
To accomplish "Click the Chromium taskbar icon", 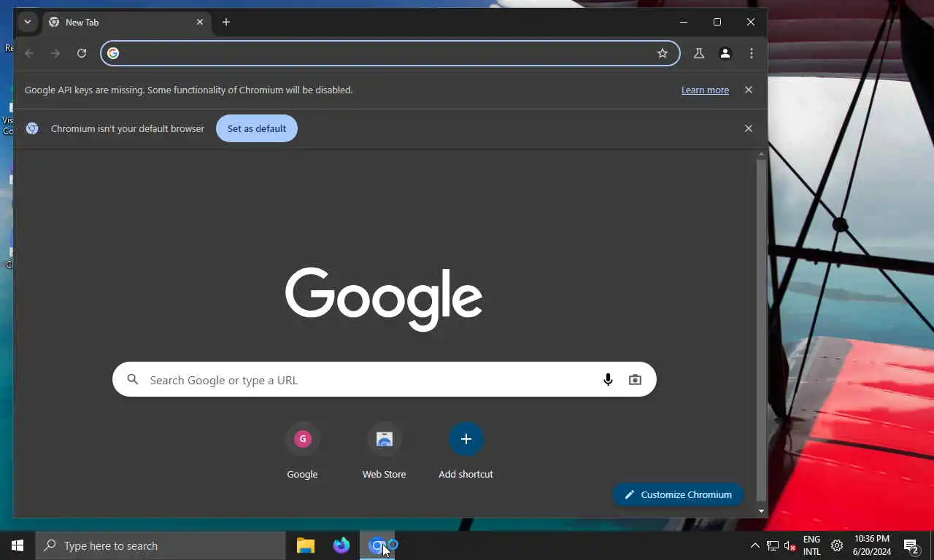I will 377,545.
